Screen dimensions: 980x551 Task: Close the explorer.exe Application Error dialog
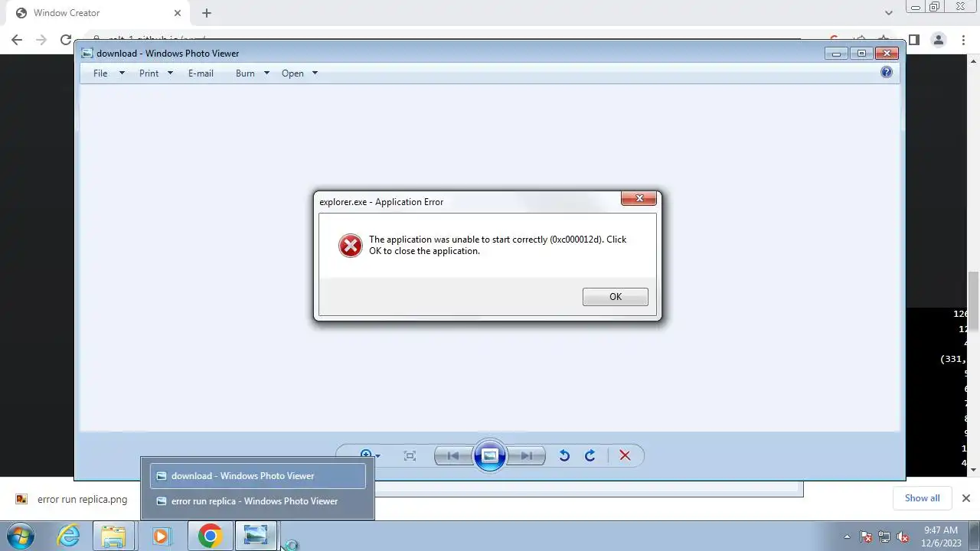click(639, 199)
